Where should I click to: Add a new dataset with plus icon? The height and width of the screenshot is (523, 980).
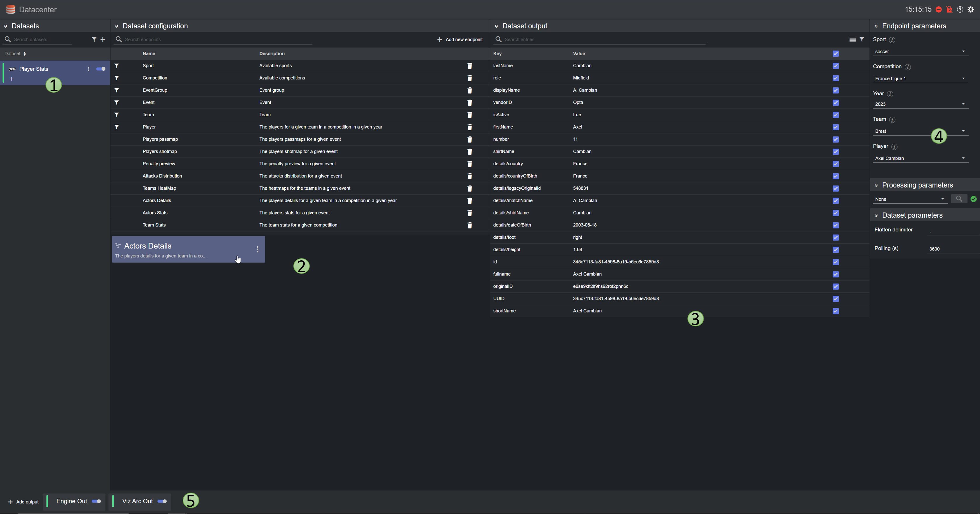(103, 39)
